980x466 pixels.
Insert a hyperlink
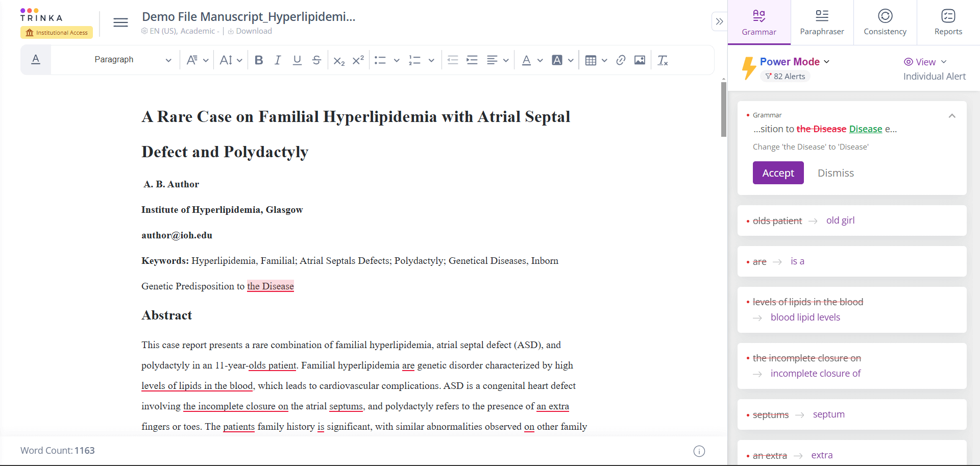coord(621,60)
